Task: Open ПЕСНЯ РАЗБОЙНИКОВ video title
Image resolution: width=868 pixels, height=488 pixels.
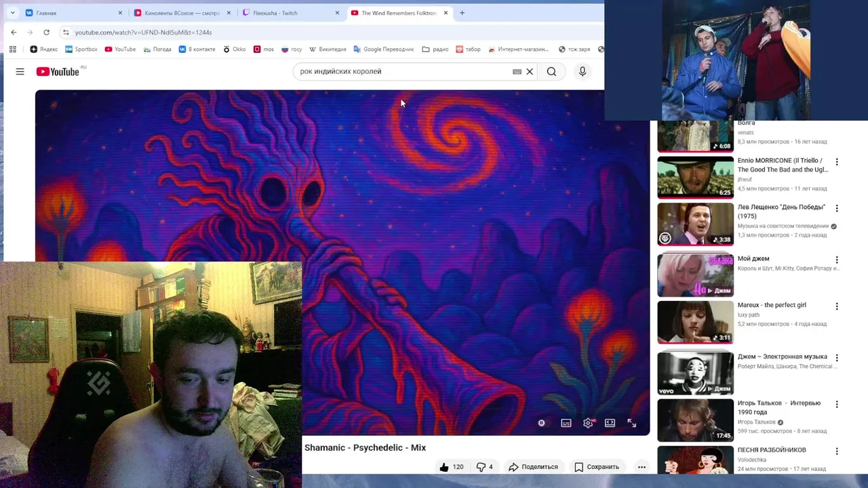Action: [772, 450]
